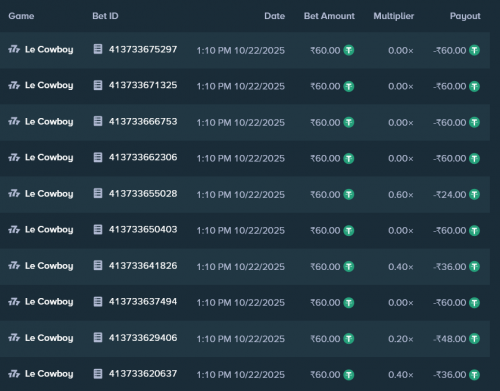Click Tether icon beside bet amount of 413733620637
Image resolution: width=500 pixels, height=391 pixels.
(349, 375)
